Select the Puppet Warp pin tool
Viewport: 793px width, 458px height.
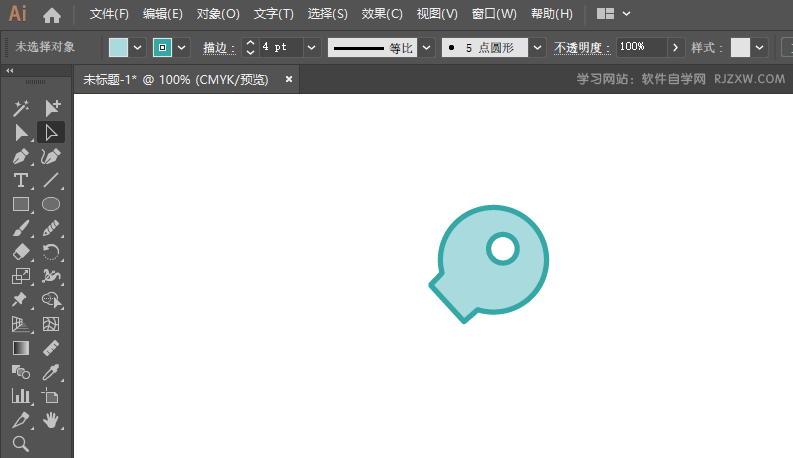click(21, 300)
